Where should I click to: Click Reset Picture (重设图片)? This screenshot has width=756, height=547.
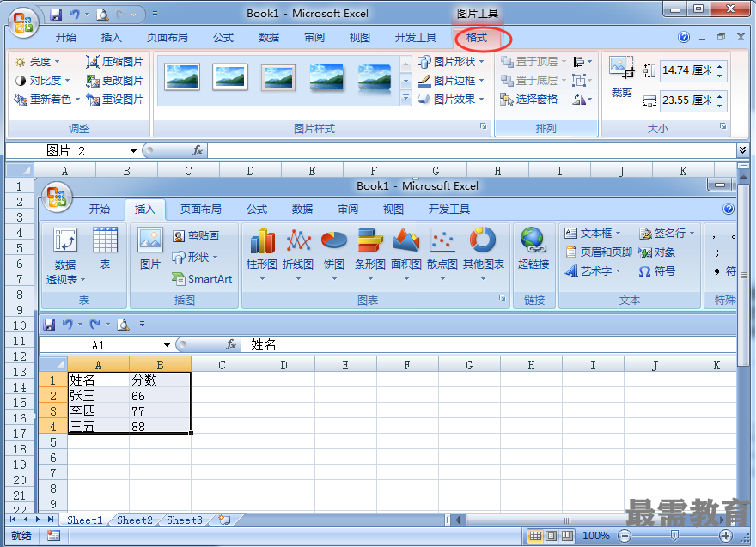point(115,100)
